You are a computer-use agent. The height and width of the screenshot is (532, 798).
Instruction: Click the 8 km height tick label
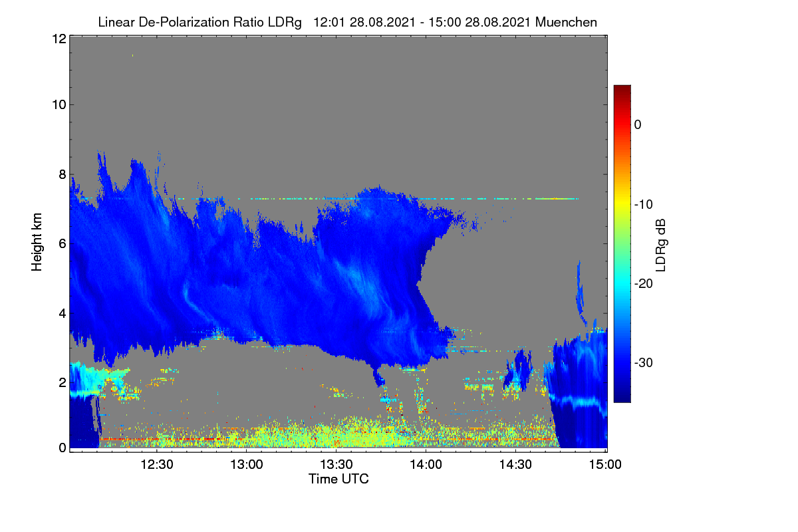63,174
